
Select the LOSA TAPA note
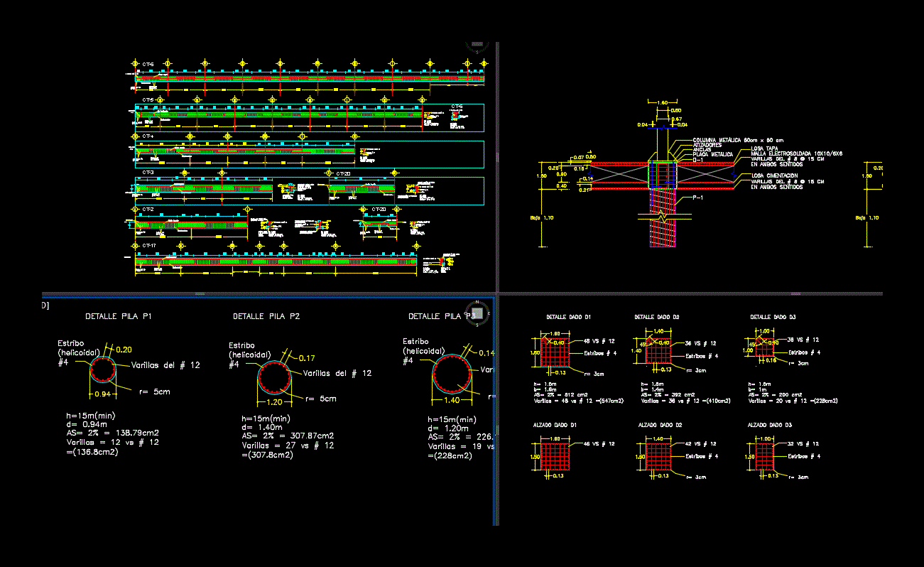(765, 148)
